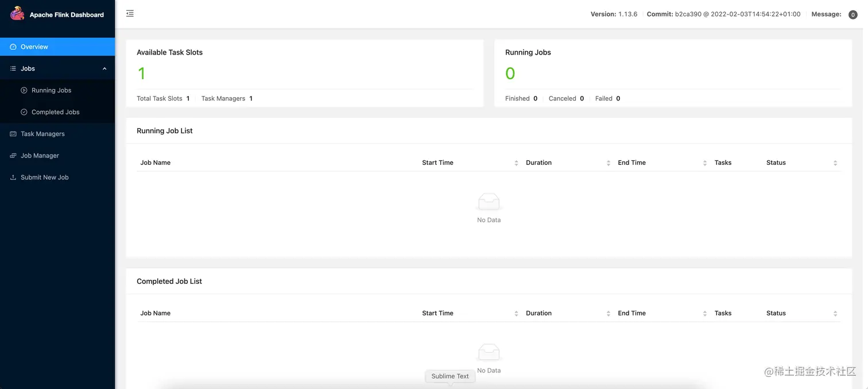This screenshot has height=389, width=868.
Task: Sort Running Job List by Start Time
Action: click(516, 163)
